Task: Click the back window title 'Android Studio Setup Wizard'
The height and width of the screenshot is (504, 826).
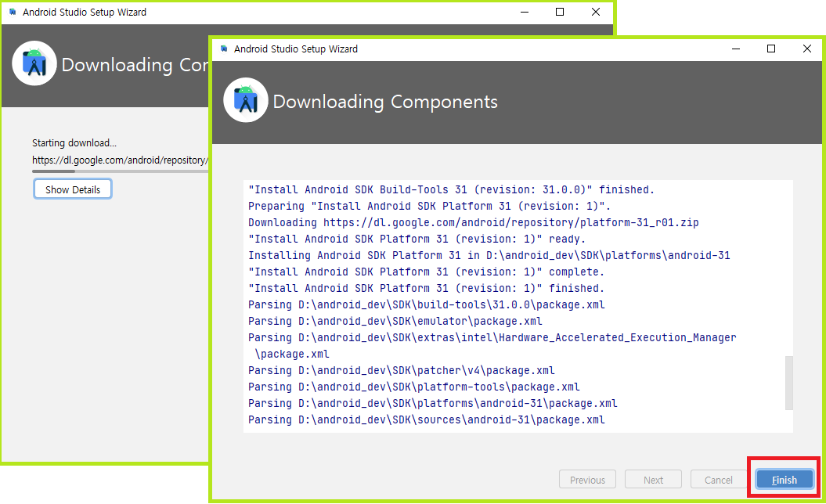Action: (85, 12)
